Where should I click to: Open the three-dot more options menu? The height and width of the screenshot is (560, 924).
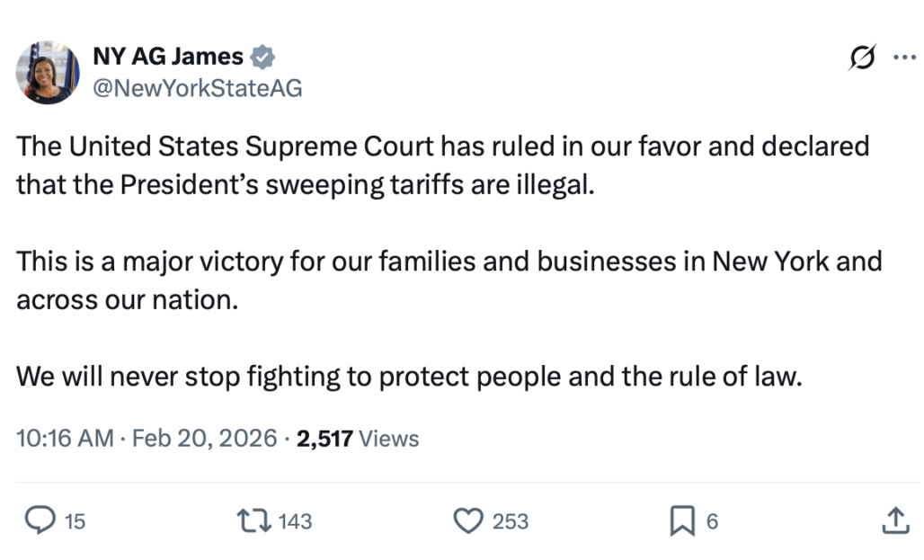pos(902,58)
